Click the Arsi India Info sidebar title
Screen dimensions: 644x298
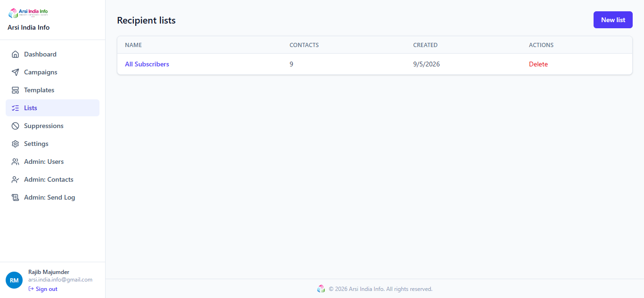29,27
